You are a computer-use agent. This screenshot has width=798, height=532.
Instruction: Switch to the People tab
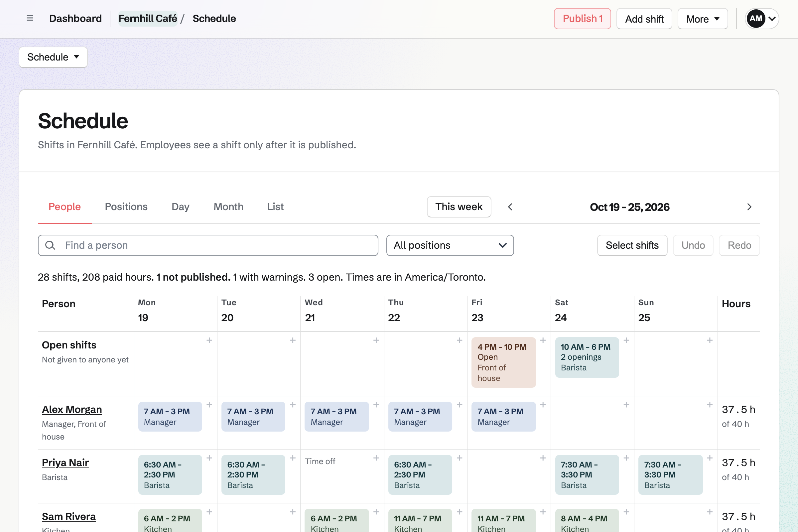[x=65, y=206]
